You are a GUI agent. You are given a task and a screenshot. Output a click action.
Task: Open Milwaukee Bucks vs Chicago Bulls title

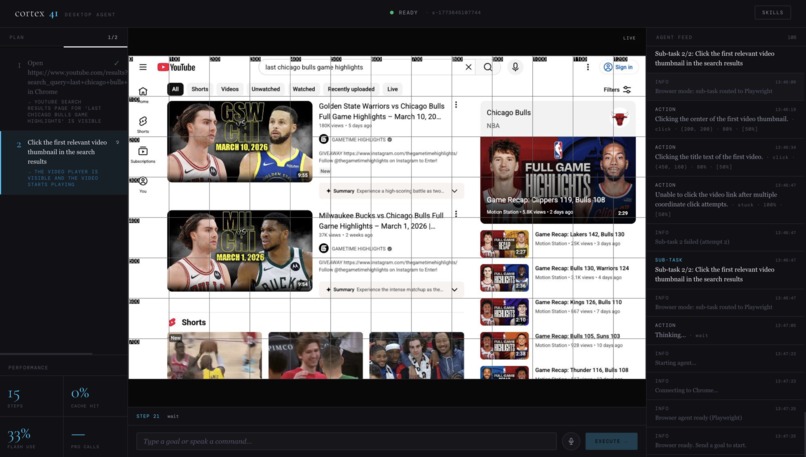coord(381,221)
